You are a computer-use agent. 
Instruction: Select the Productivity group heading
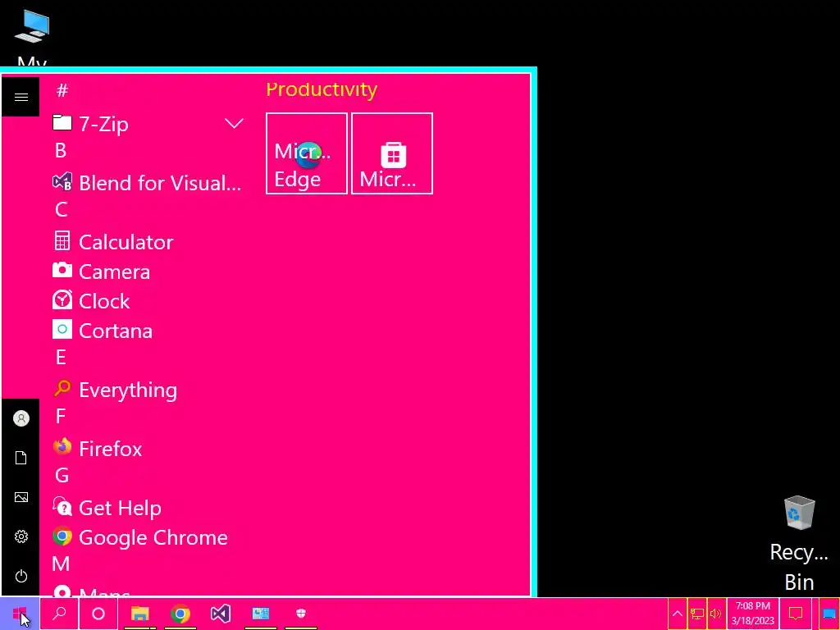[322, 89]
